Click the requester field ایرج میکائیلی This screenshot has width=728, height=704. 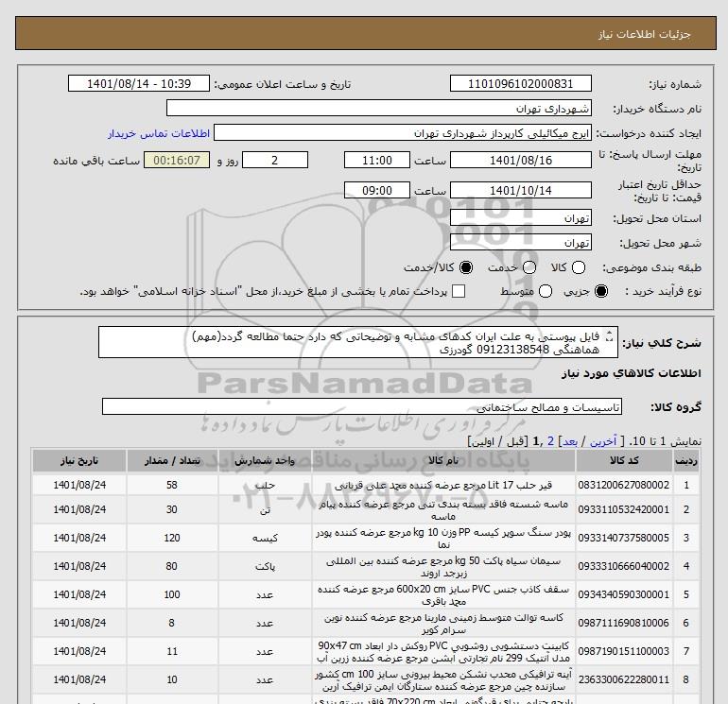click(403, 133)
